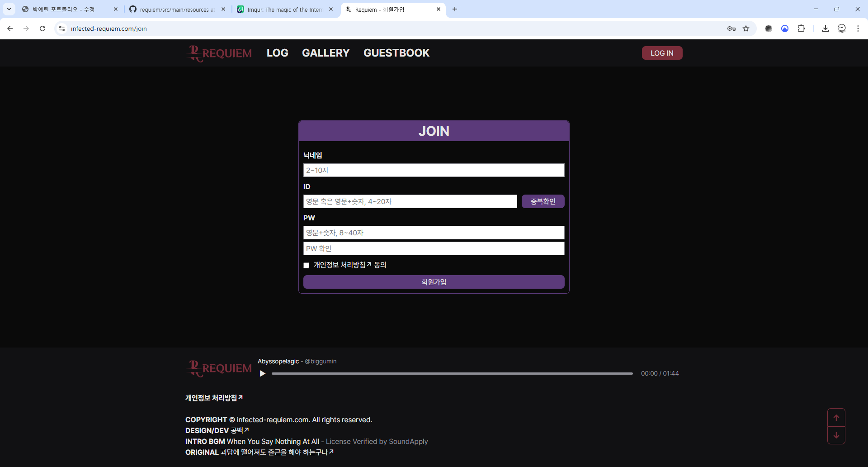868x467 pixels.
Task: Reload the page
Action: [42, 29]
